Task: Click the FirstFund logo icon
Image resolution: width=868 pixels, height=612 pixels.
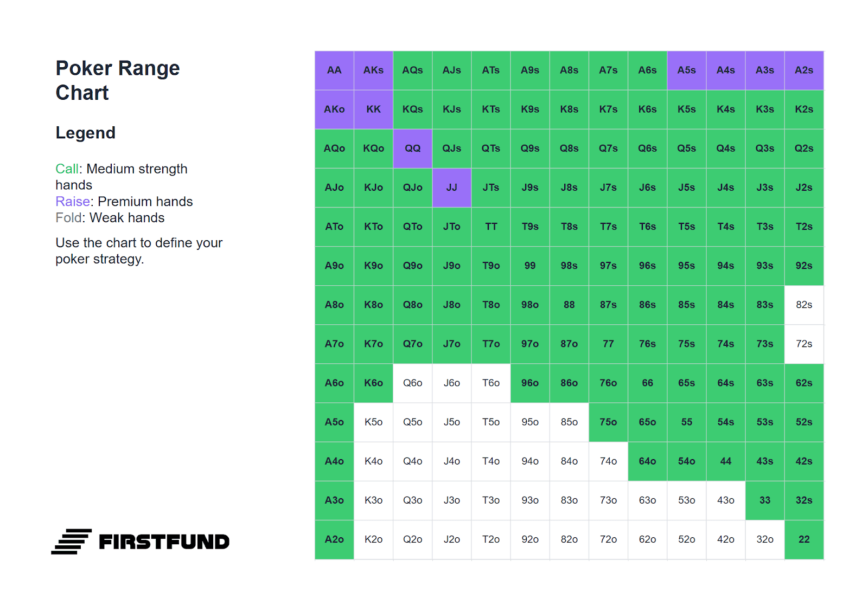Action: (72, 542)
